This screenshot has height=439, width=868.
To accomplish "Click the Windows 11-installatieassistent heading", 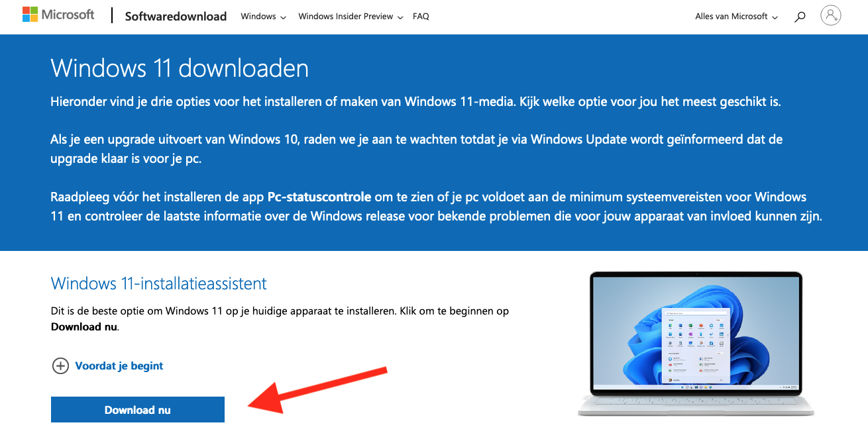I will [158, 283].
